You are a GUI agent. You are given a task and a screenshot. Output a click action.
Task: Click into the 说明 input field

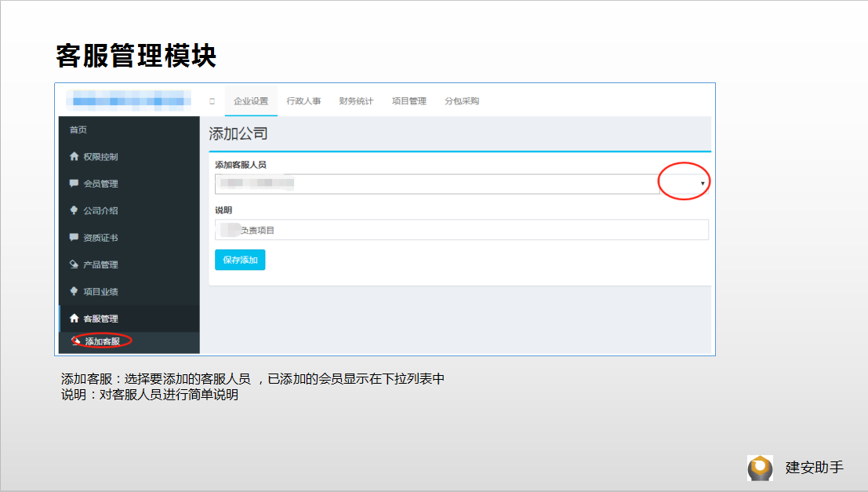[x=462, y=230]
